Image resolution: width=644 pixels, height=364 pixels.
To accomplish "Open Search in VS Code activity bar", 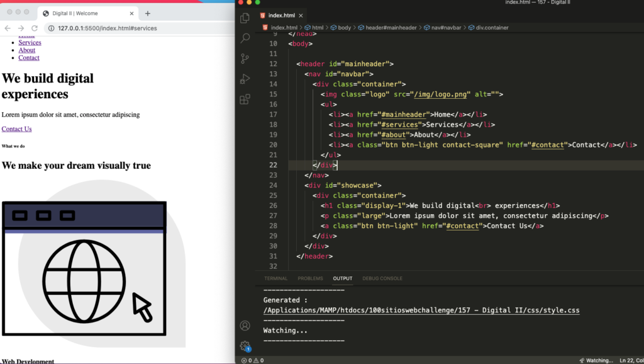I will point(245,38).
